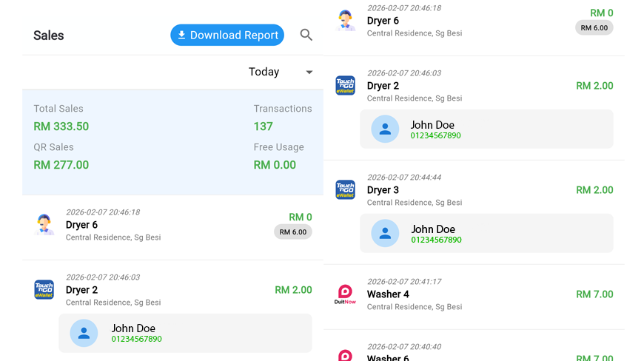Open the Washer 4 transaction entry
The width and height of the screenshot is (644, 361).
(x=388, y=294)
